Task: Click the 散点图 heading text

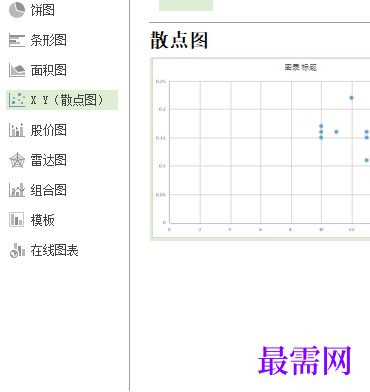Action: point(179,40)
